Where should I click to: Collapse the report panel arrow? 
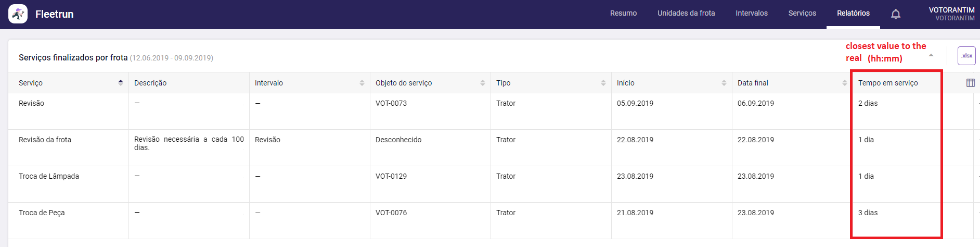coord(931,55)
